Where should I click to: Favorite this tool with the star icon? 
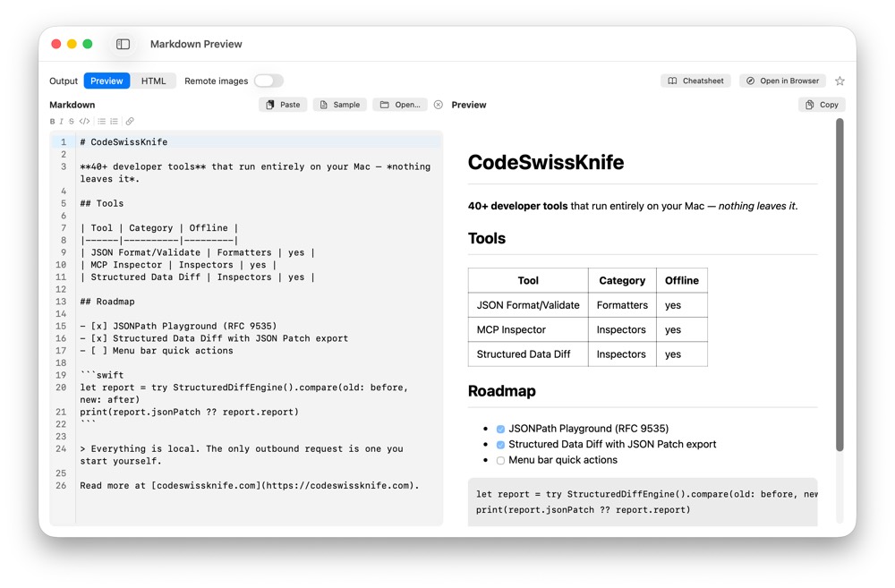tap(840, 81)
